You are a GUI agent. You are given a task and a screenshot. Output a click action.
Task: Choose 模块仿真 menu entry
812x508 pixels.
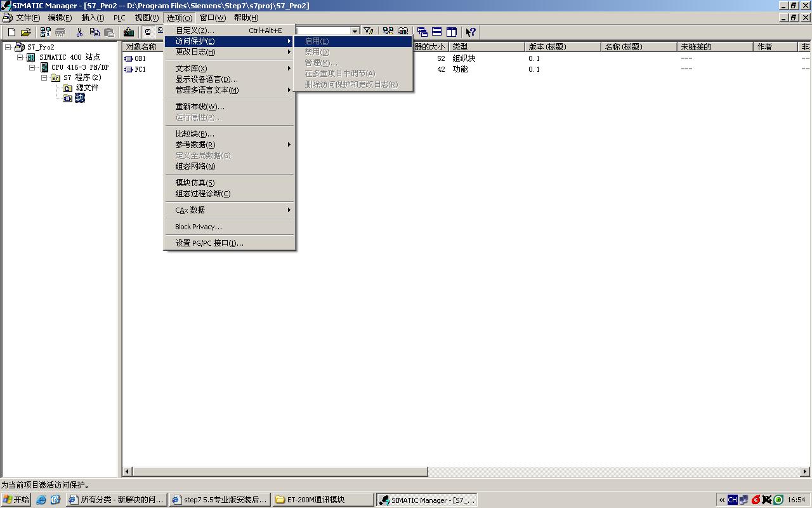pos(230,183)
